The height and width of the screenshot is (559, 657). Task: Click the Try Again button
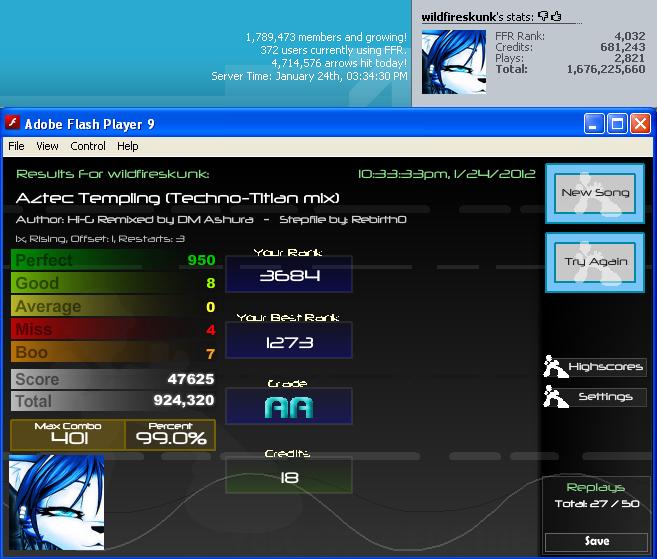pos(595,262)
